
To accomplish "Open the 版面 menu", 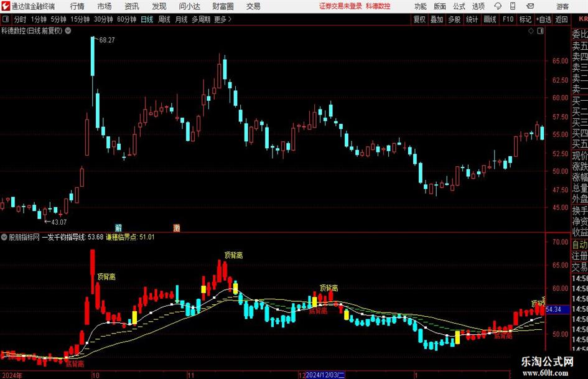I will tap(440, 6).
